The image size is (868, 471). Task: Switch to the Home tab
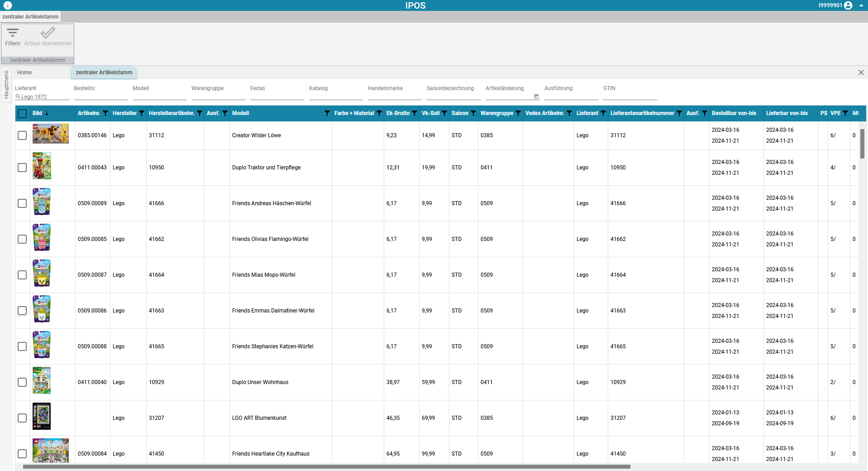pos(24,72)
